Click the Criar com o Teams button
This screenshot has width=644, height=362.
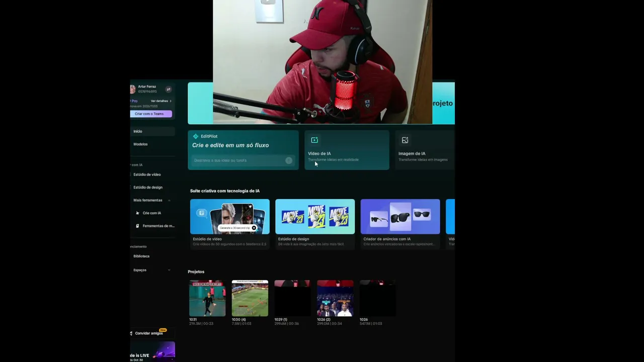pos(151,114)
